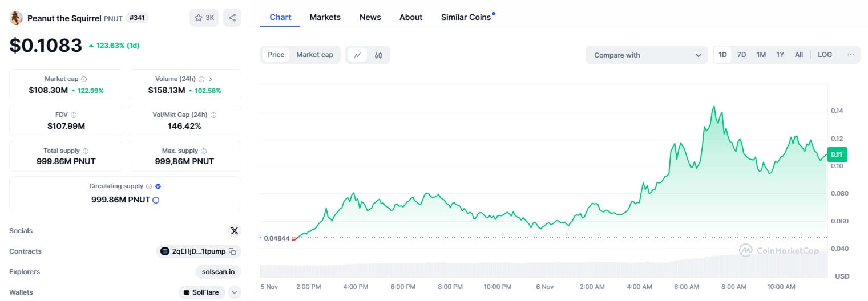Select the 1D time range

tap(722, 55)
